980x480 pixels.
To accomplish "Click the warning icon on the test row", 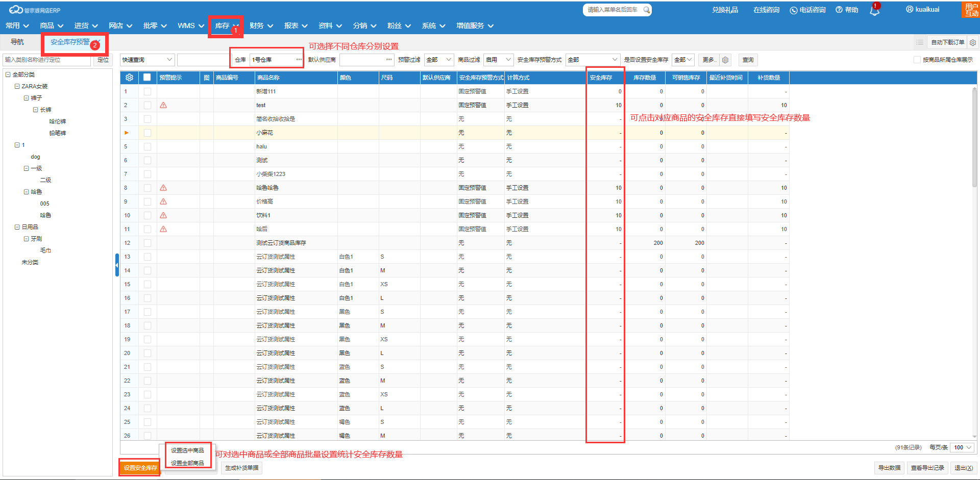I will pos(163,105).
